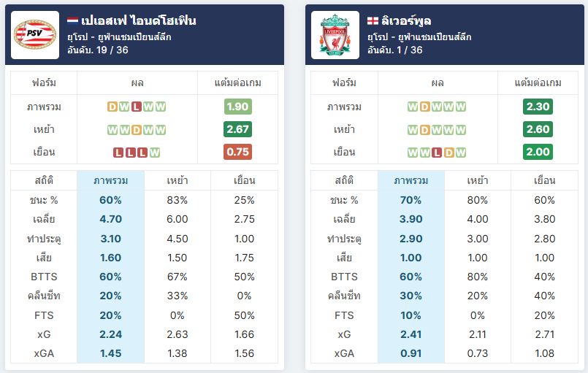Select เยือน stats column for Liverpool
588x373 pixels.
point(544,180)
